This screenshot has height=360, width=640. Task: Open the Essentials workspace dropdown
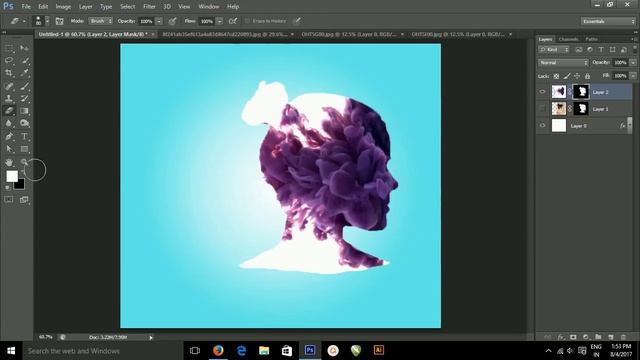click(x=608, y=21)
